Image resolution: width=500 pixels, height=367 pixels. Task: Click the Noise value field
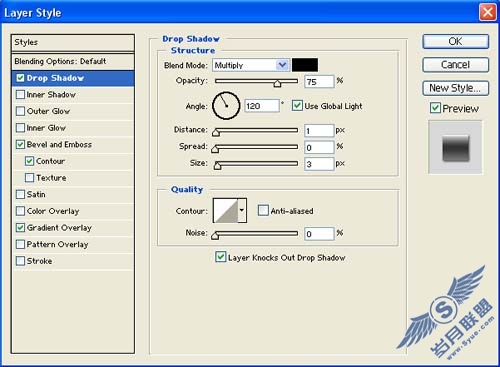pyautogui.click(x=319, y=234)
